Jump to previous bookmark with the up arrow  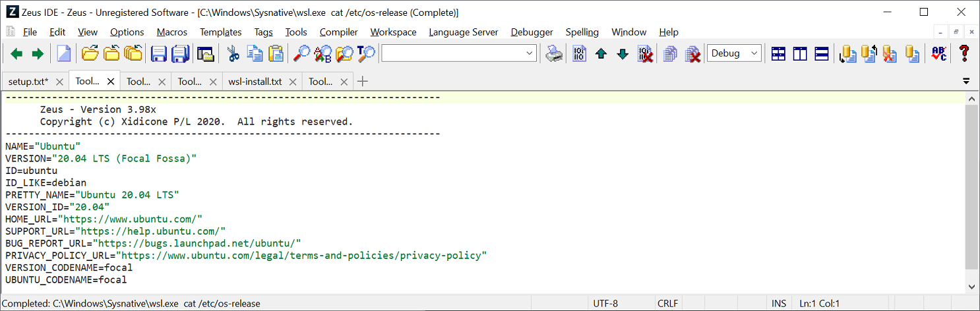[601, 54]
